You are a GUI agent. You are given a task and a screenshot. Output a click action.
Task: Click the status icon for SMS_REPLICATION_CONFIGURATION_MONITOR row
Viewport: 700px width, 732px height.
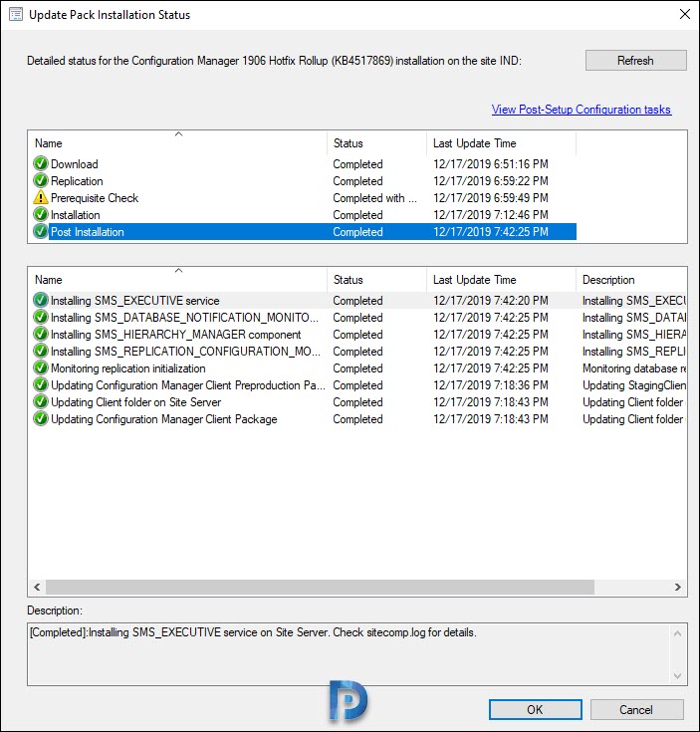coord(41,351)
